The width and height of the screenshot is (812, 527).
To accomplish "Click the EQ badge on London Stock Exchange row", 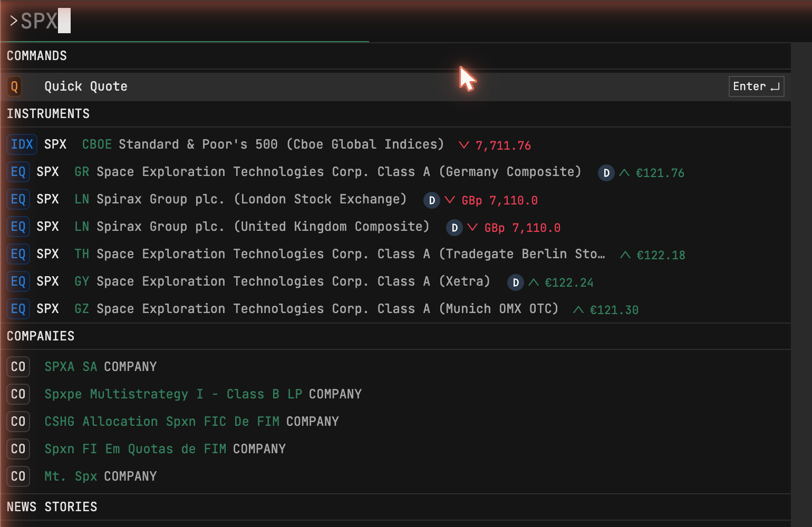I will click(x=18, y=199).
